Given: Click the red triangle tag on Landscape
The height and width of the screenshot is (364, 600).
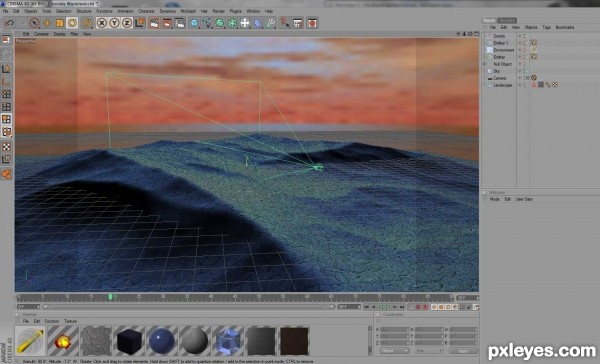Looking at the screenshot, I should click(x=534, y=85).
